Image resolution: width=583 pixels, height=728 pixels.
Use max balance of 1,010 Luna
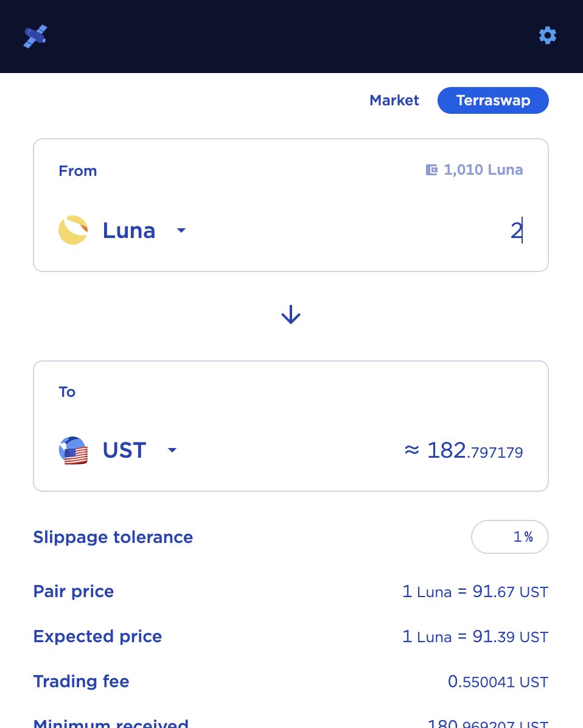(x=483, y=170)
